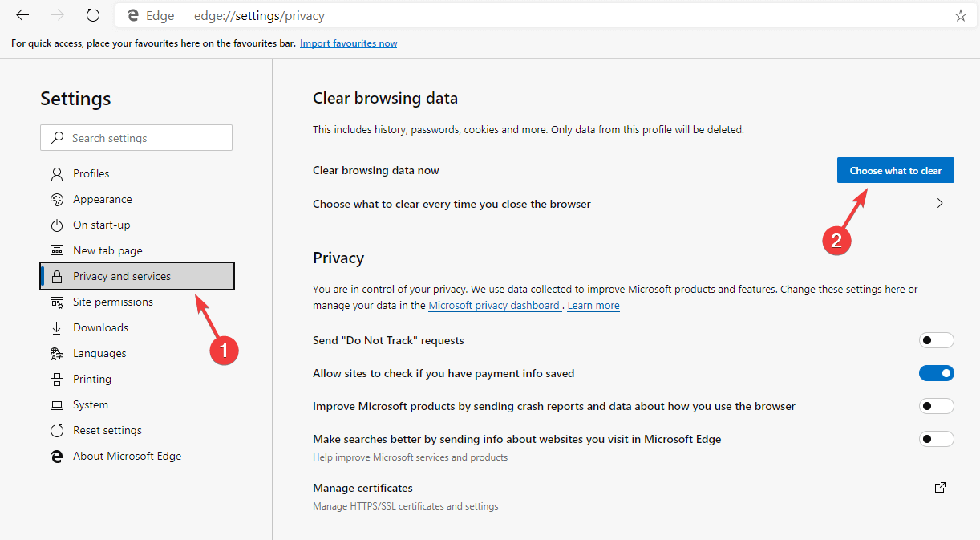Disable the payment info check toggle
980x540 pixels.
[x=936, y=373]
